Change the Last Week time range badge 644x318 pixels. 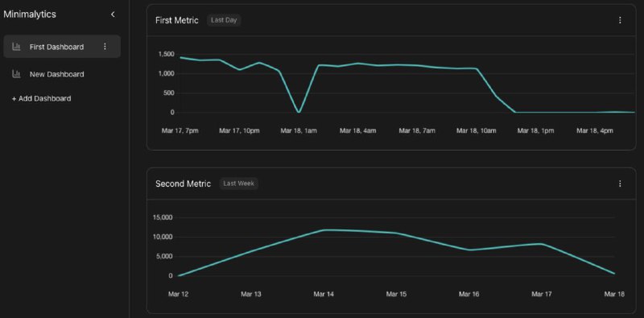(238, 184)
